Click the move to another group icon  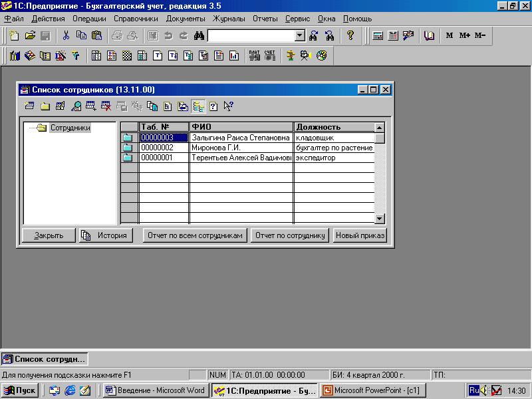click(x=182, y=106)
